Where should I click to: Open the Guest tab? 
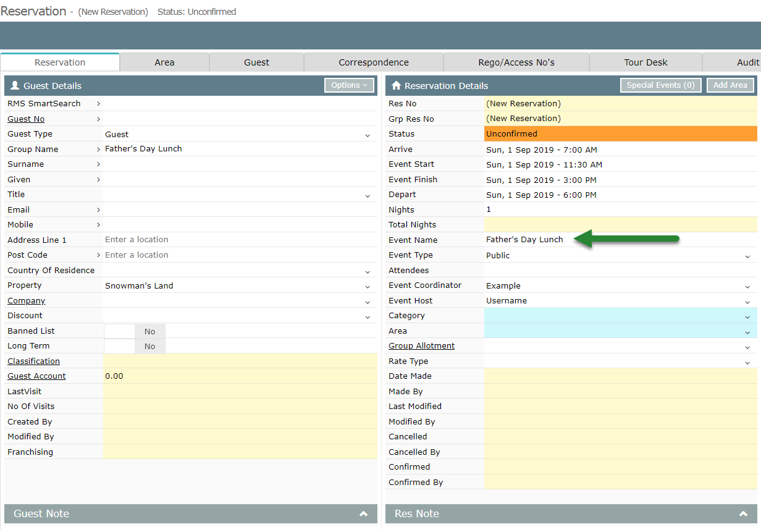256,62
